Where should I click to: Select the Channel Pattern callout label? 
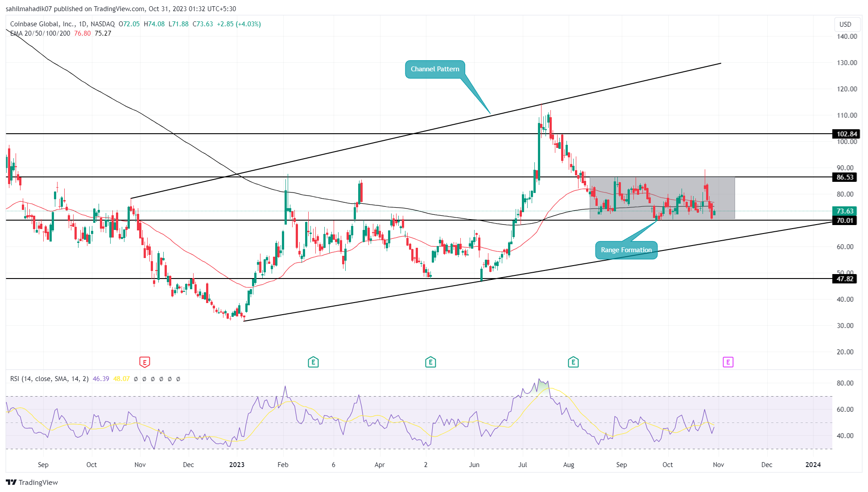click(435, 69)
